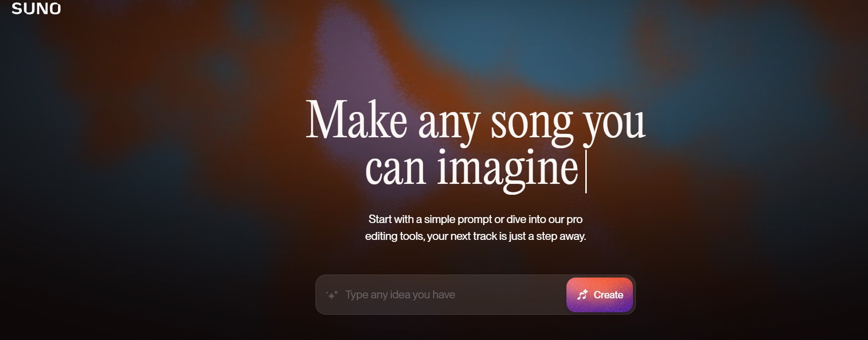Click the word "imagine" in the headline
The height and width of the screenshot is (340, 868).
[x=507, y=169]
